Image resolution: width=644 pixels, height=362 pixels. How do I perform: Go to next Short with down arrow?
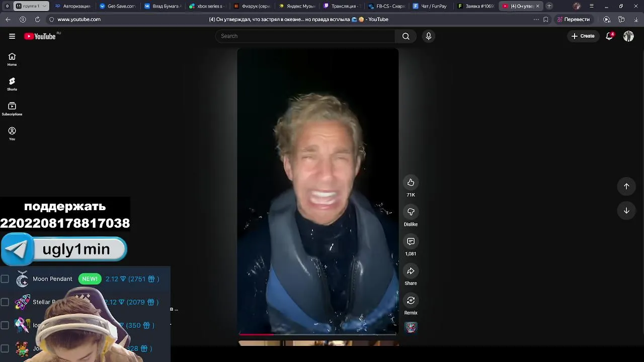coord(626,211)
